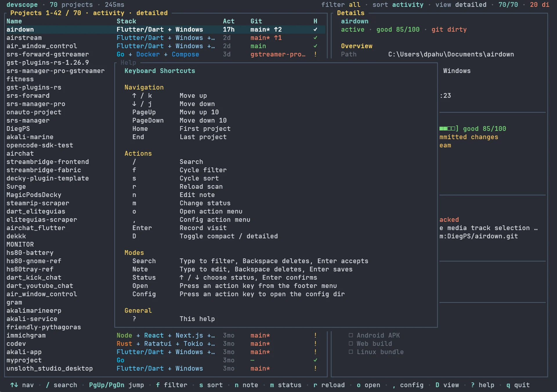Image resolution: width=557 pixels, height=392 pixels.
Task: Click the health checkmark for airstream row
Action: click(315, 38)
